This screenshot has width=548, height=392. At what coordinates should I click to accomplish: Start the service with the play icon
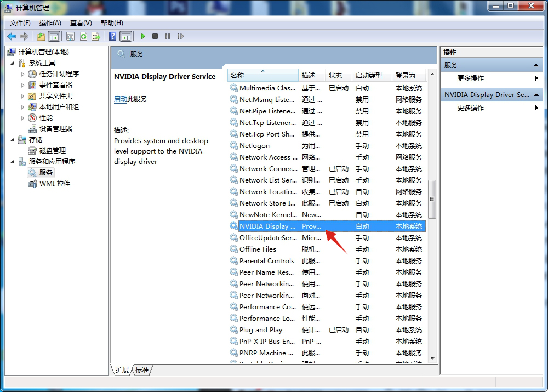pos(142,36)
